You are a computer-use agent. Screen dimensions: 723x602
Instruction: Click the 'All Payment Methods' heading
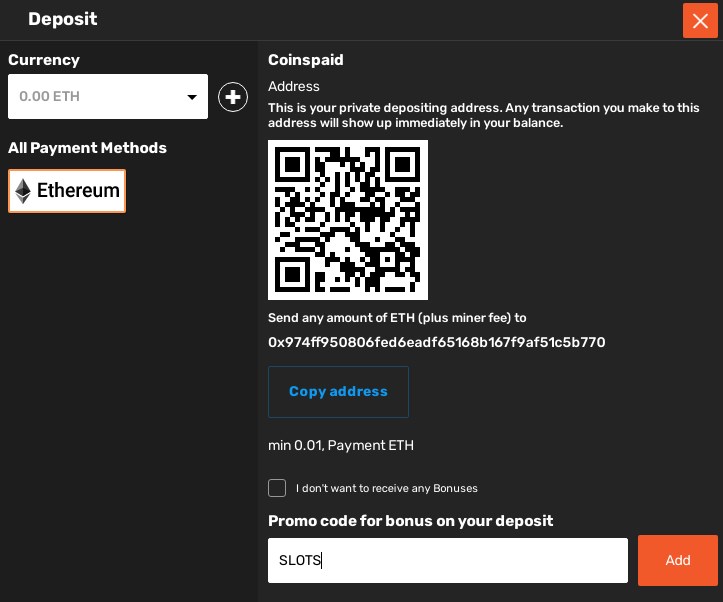87,148
